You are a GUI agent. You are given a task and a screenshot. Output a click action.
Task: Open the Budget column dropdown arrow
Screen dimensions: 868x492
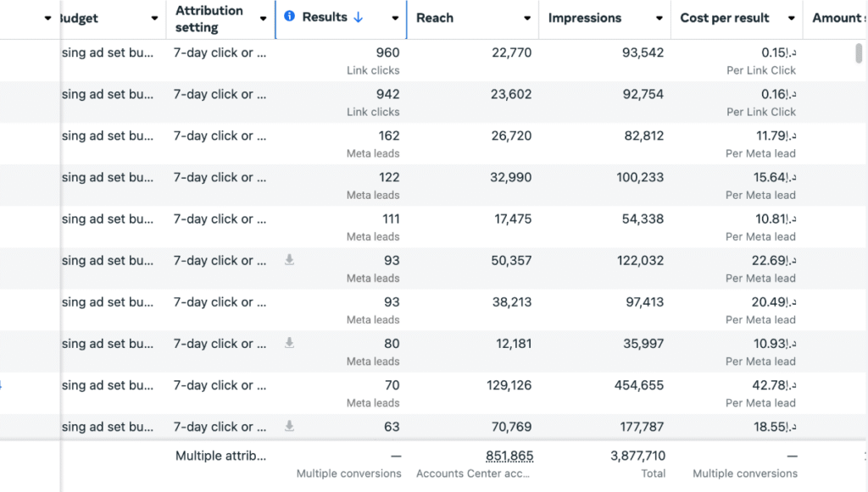(154, 19)
